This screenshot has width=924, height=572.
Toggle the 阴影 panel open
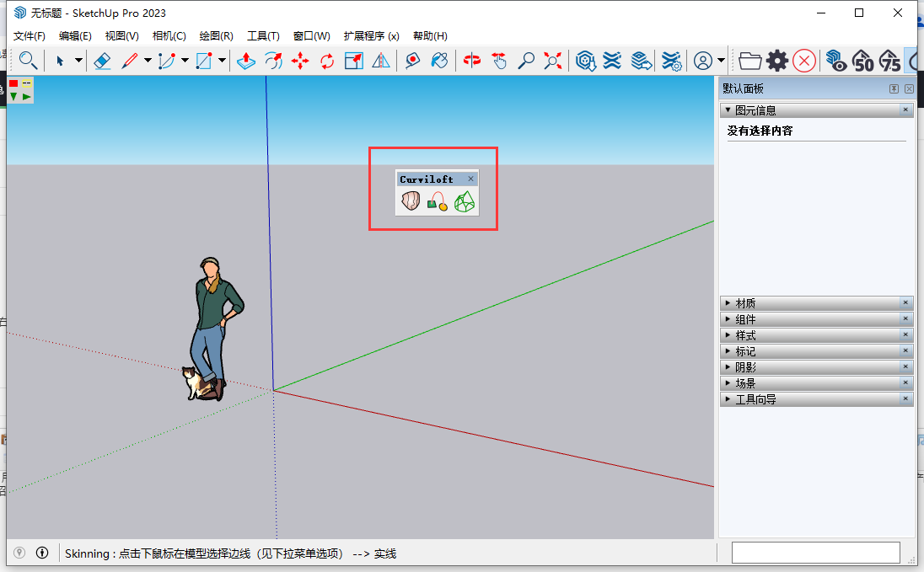coord(757,366)
